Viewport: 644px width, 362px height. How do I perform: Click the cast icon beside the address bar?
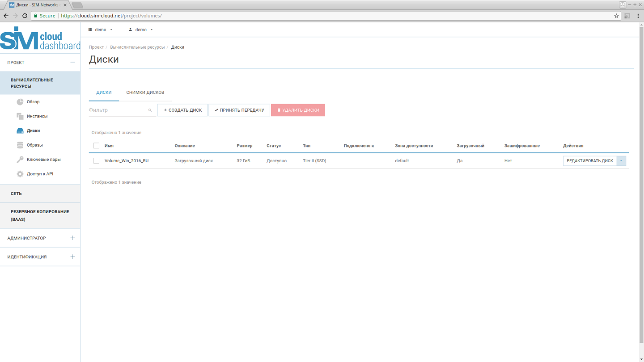coord(627,16)
